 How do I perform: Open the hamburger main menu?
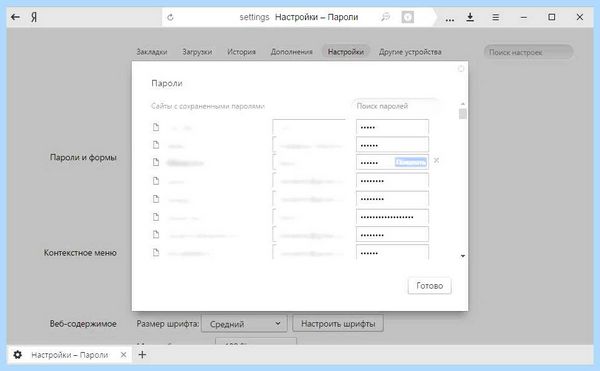496,17
